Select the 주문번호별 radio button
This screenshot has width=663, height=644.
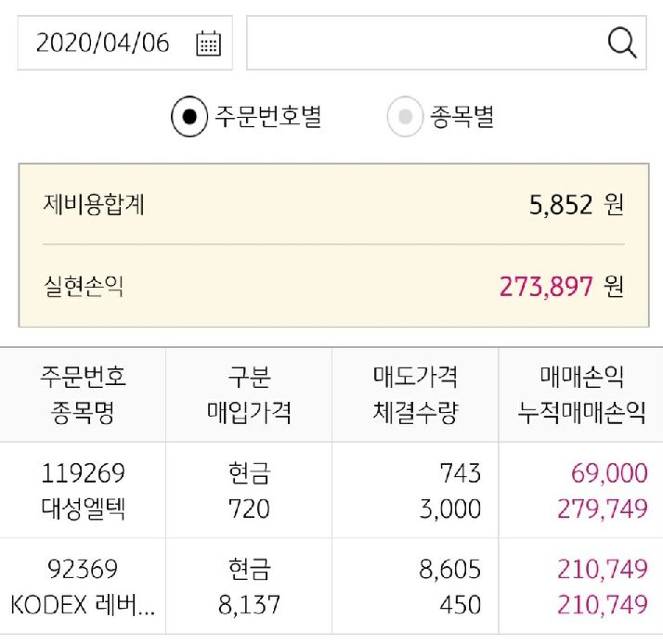189,117
